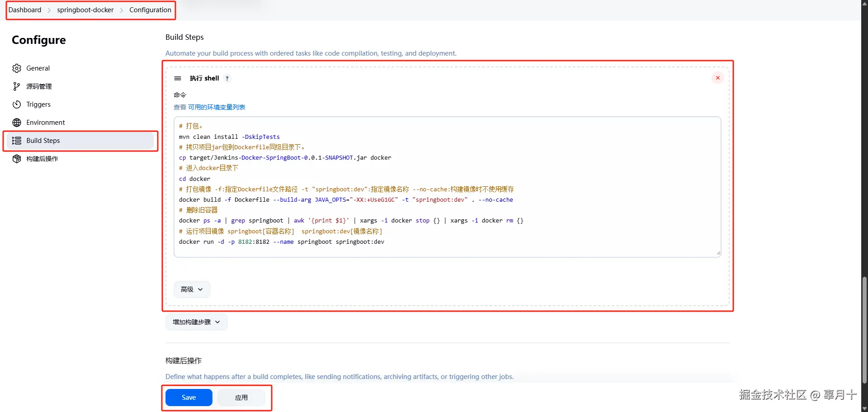
Task: Click Configuration breadcrumb
Action: [x=150, y=10]
